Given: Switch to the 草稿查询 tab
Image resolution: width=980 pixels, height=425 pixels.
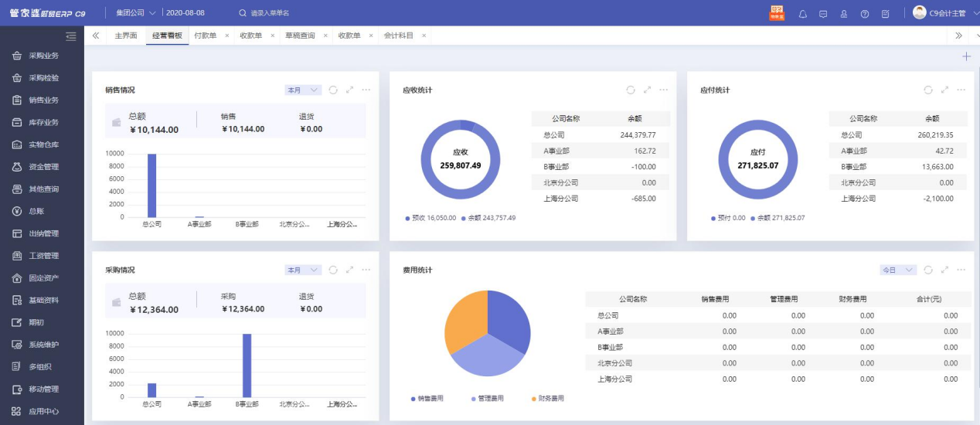Looking at the screenshot, I should click(x=300, y=36).
